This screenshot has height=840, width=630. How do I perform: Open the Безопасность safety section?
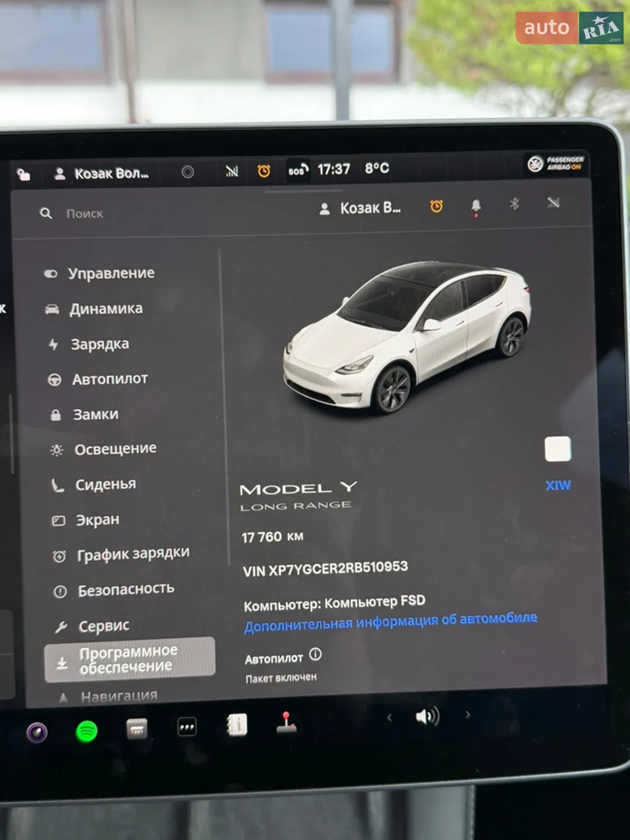114,590
